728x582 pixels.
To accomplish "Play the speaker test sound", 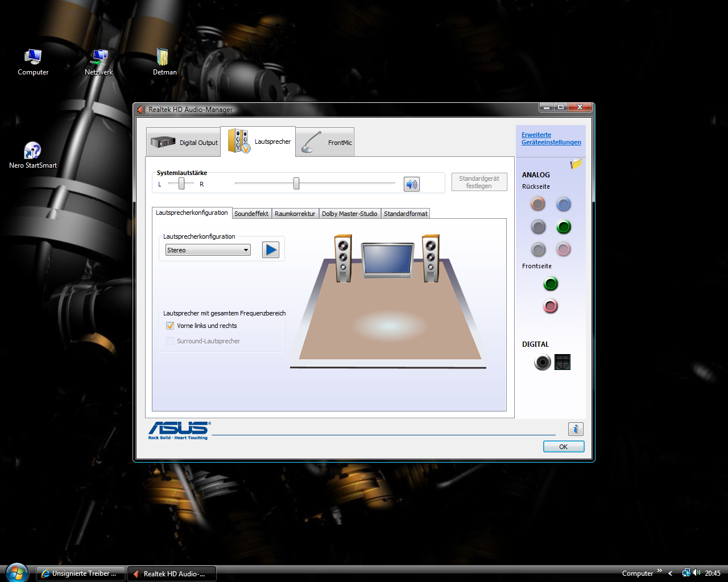I will click(x=271, y=250).
